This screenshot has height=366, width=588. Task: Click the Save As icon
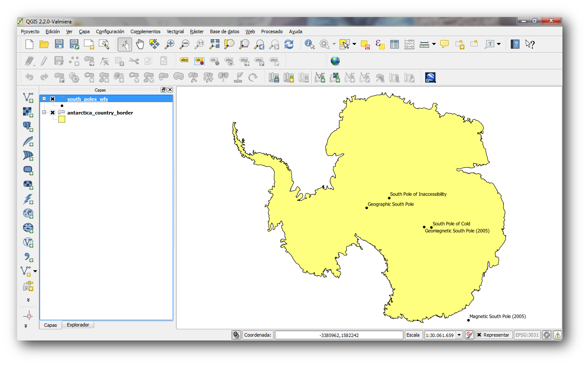75,44
